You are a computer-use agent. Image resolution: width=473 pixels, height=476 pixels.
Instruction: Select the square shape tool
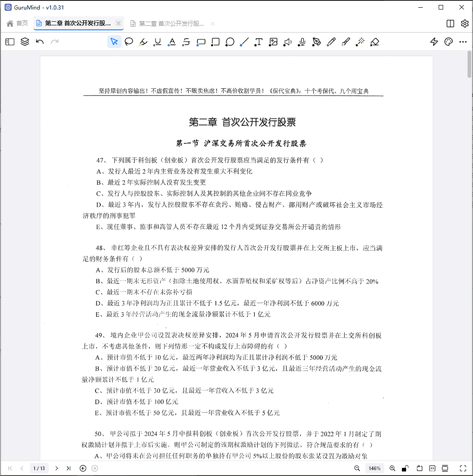[x=215, y=42]
